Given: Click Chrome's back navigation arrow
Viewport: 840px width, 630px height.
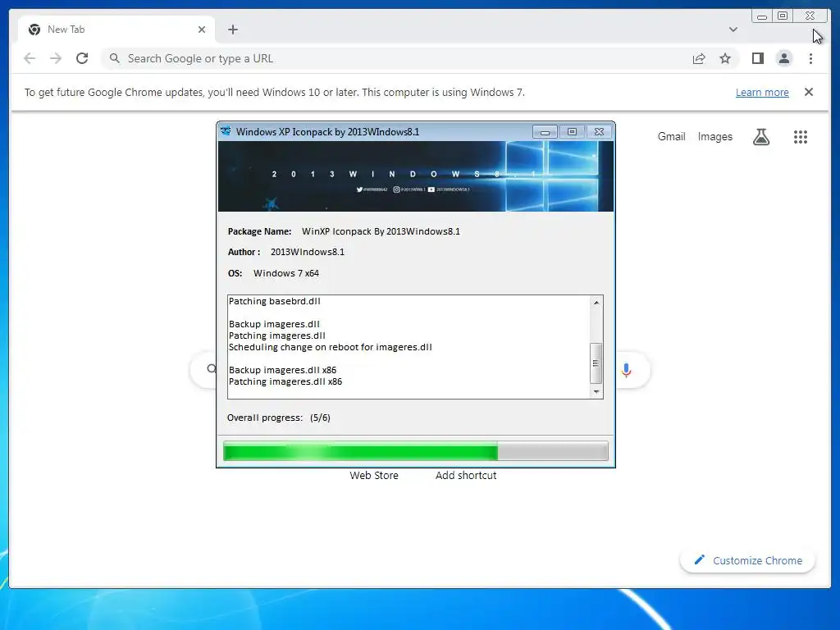Looking at the screenshot, I should click(30, 58).
